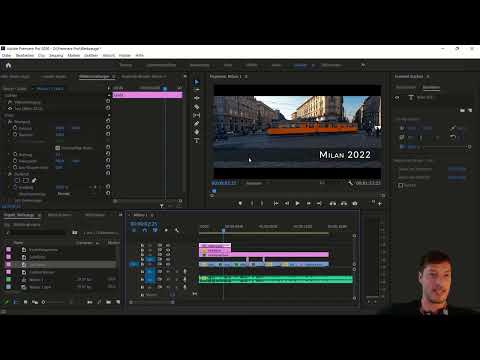The image size is (480, 360).
Task: Click the Extract button
Action: (344, 203)
